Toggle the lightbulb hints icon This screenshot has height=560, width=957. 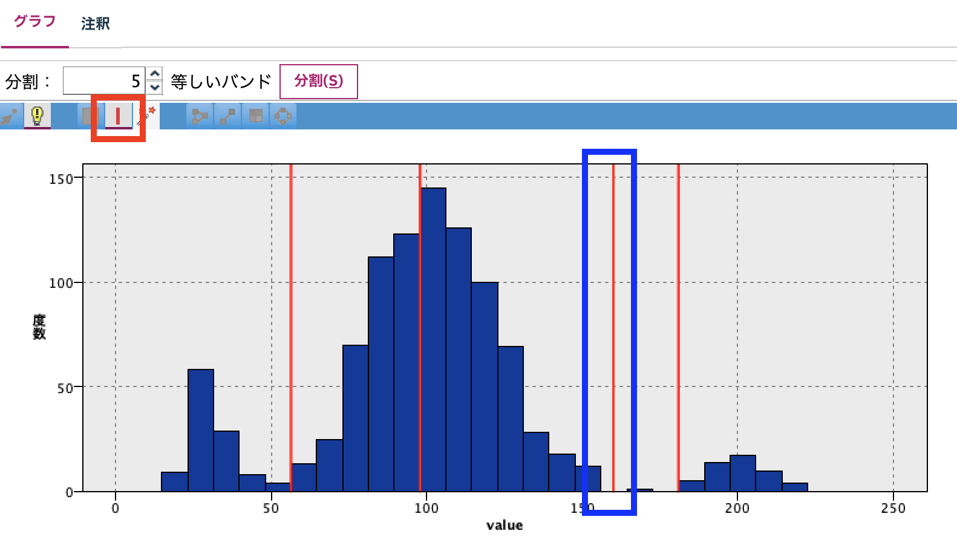coord(38,116)
